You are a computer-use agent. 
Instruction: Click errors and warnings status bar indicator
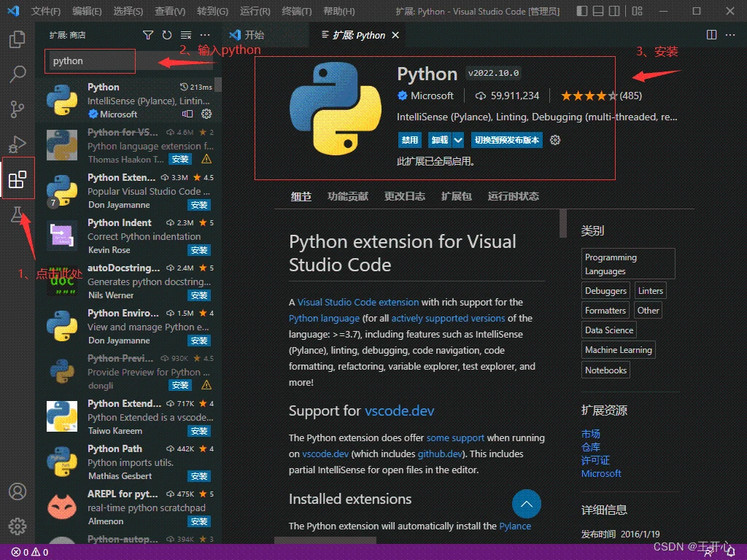[x=29, y=552]
